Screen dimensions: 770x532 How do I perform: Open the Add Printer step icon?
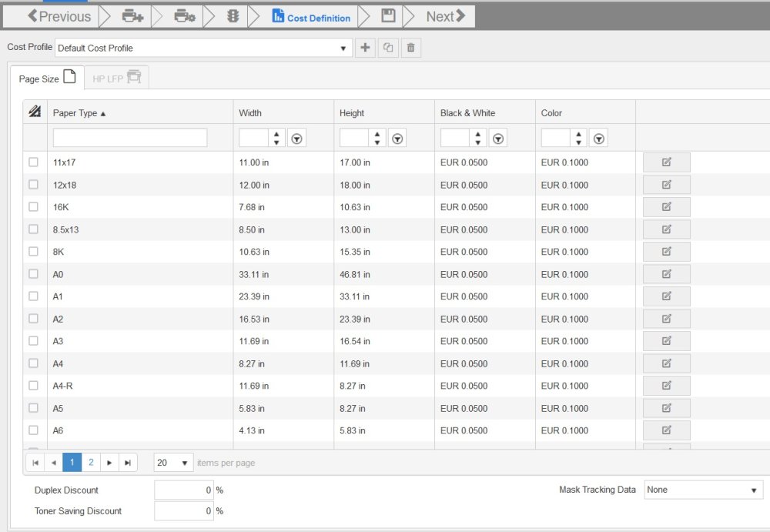pos(131,15)
